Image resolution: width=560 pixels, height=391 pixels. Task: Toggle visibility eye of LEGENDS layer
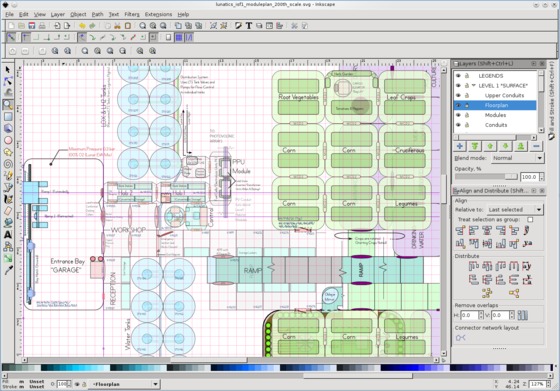tap(458, 76)
